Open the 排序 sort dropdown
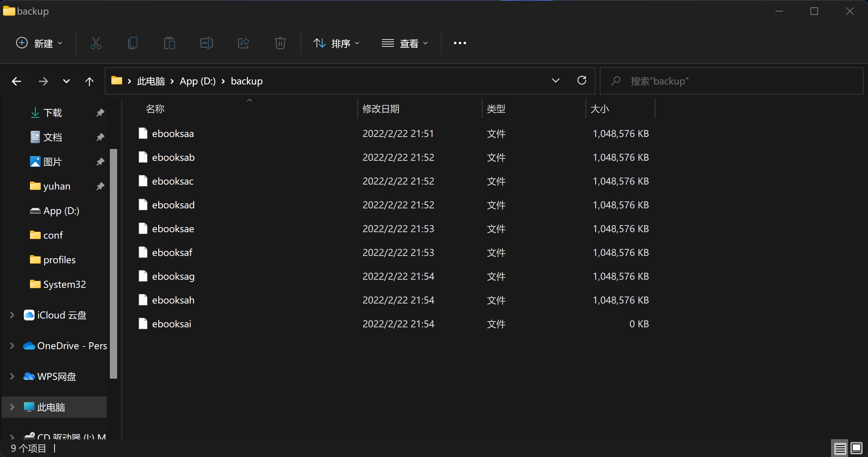868x457 pixels. [336, 43]
